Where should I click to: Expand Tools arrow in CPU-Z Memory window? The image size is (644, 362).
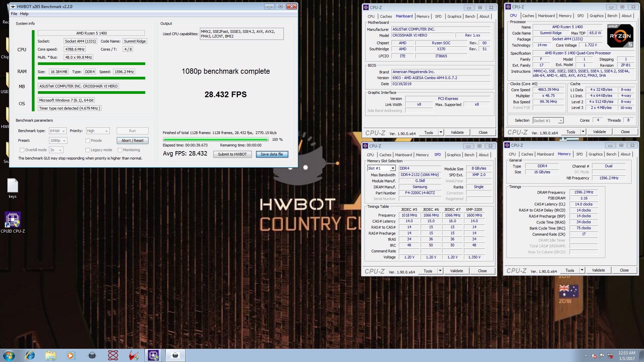[582, 270]
